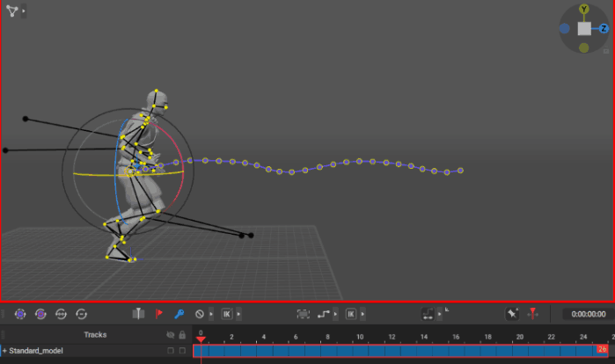Open dropdown beside the step-with-arrows icon
615x364 pixels.
439,314
